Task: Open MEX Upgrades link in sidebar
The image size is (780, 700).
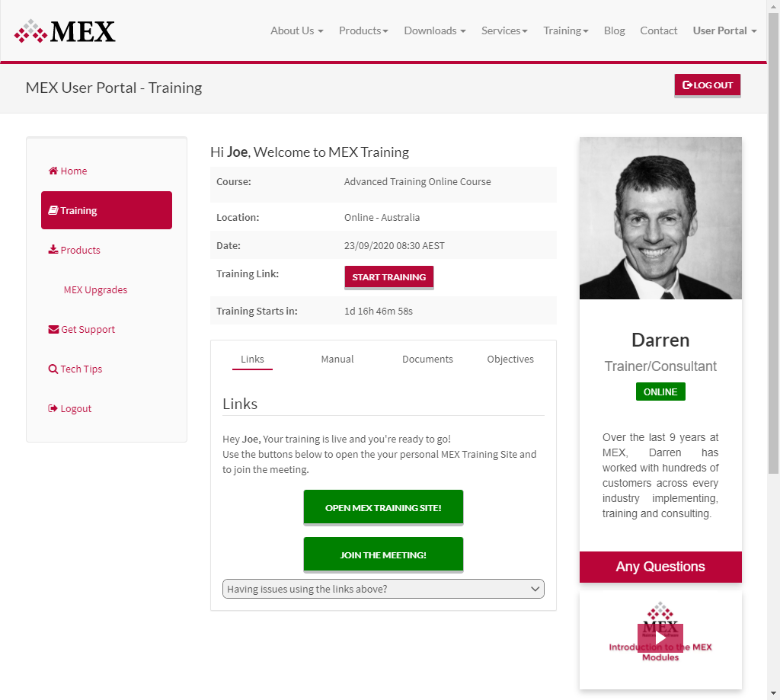Action: 95,289
